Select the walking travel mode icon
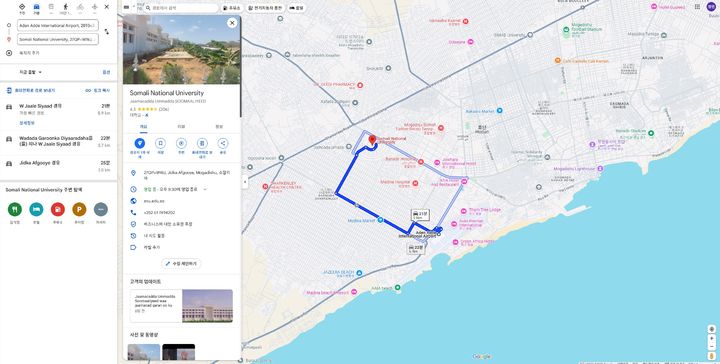Screen dimensions: 720x364 point(66,7)
